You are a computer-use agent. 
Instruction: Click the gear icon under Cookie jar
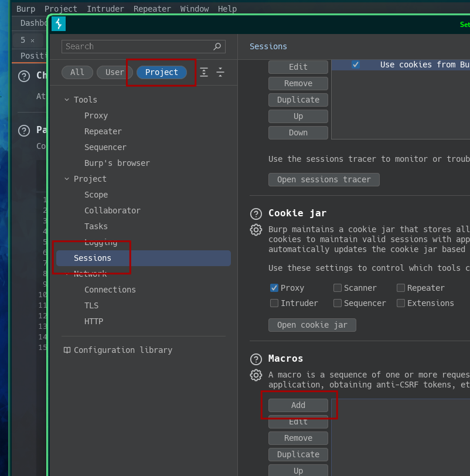256,230
